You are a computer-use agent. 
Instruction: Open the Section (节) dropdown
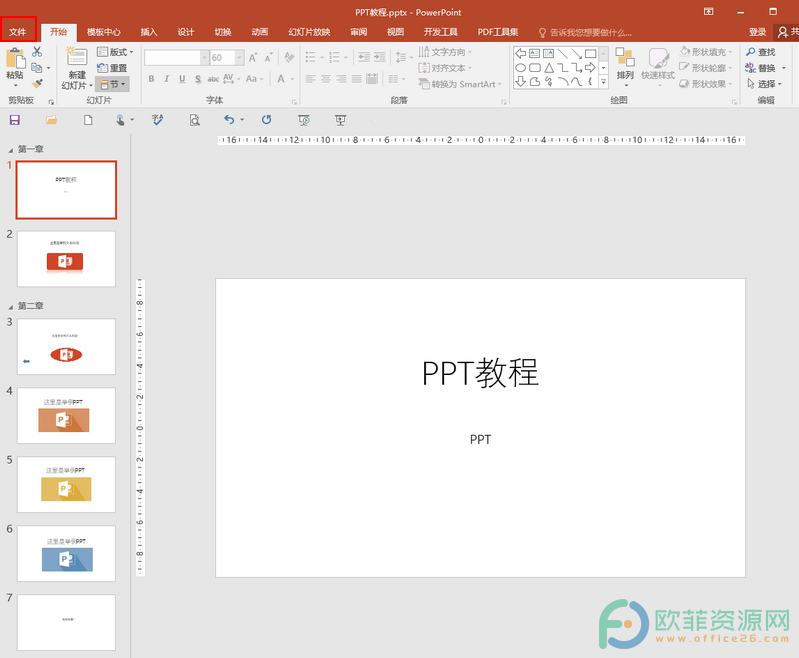(x=113, y=84)
